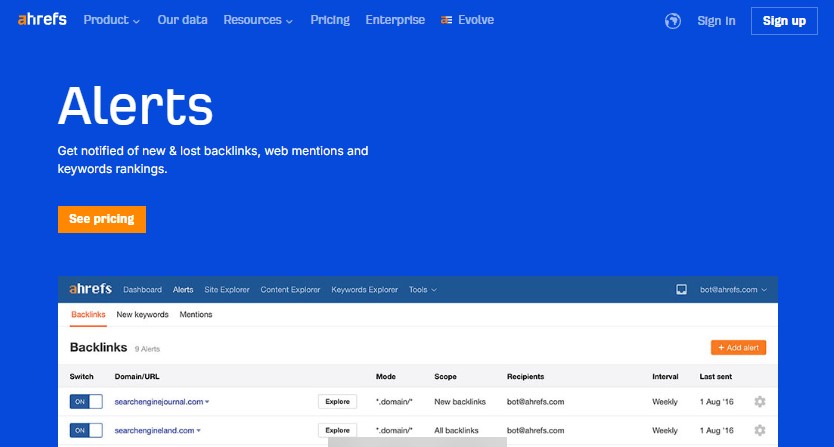
Task: Expand the searchengineland.com domain dropdown arrow
Action: pos(198,431)
